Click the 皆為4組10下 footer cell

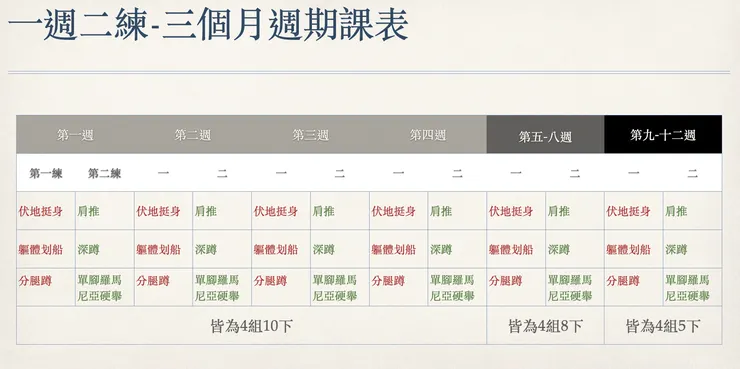(252, 326)
